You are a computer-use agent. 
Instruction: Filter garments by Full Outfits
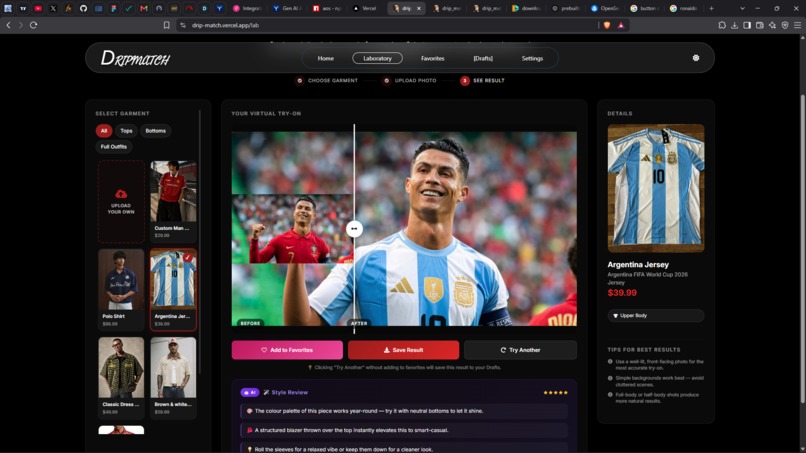click(x=114, y=147)
